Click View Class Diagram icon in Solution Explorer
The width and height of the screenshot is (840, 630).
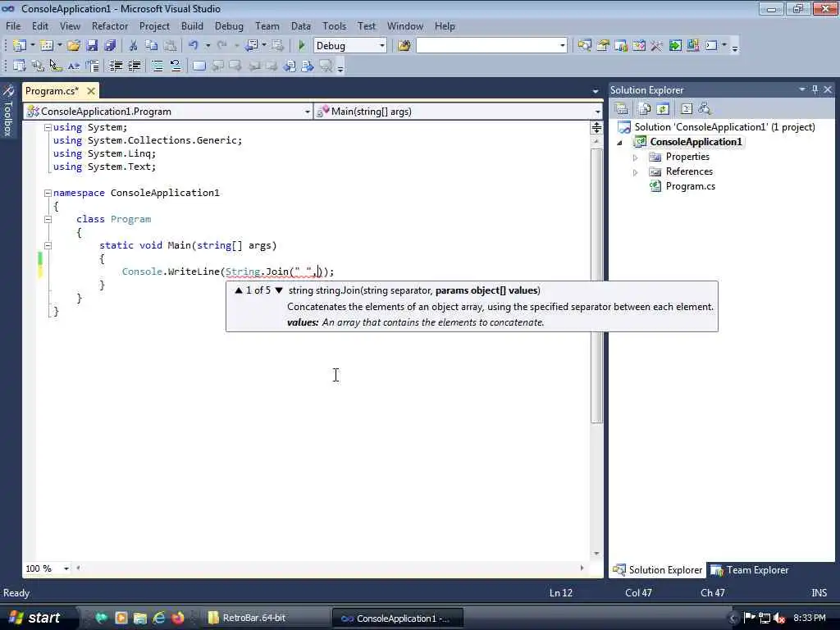pos(705,109)
